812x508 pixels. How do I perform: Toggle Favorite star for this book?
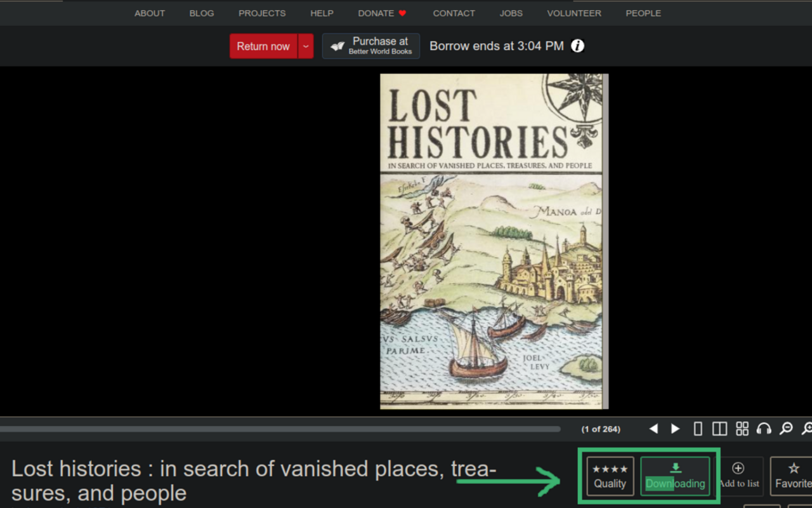793,476
